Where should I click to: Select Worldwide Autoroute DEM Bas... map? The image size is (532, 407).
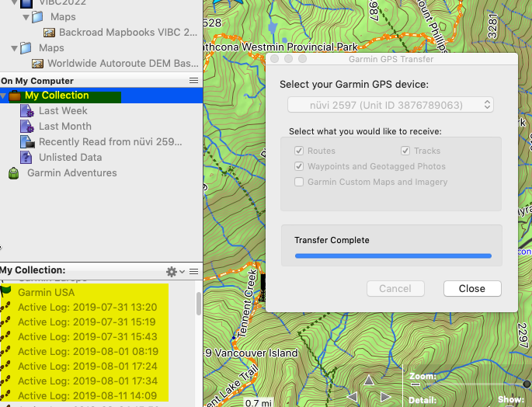[x=123, y=63]
